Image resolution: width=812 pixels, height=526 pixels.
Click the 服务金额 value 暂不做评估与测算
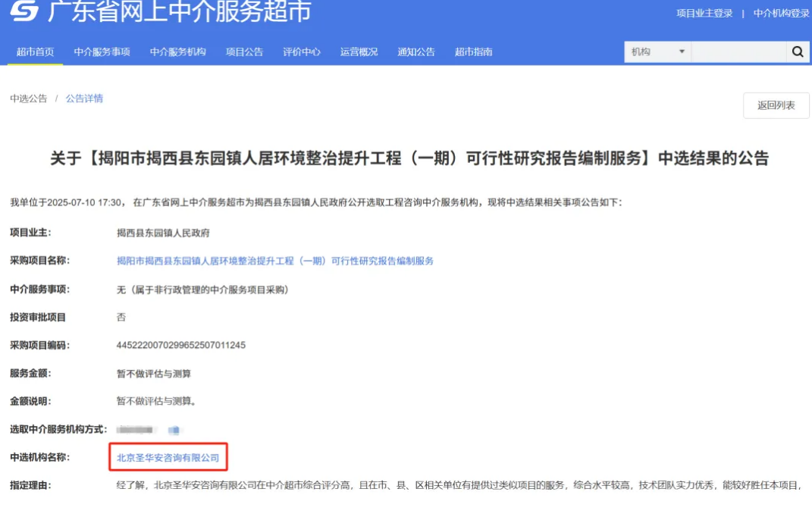[x=154, y=374]
